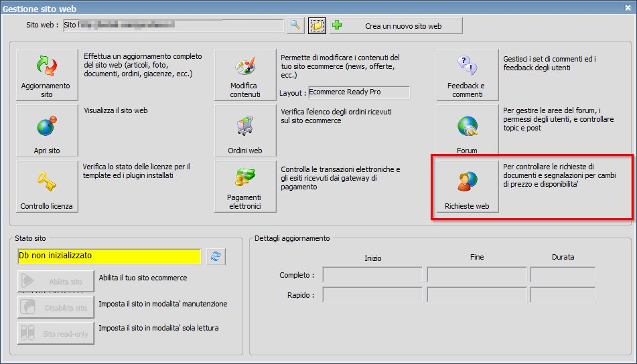Click the text 'Visualizza il sito web'
The height and width of the screenshot is (364, 637).
tap(116, 111)
